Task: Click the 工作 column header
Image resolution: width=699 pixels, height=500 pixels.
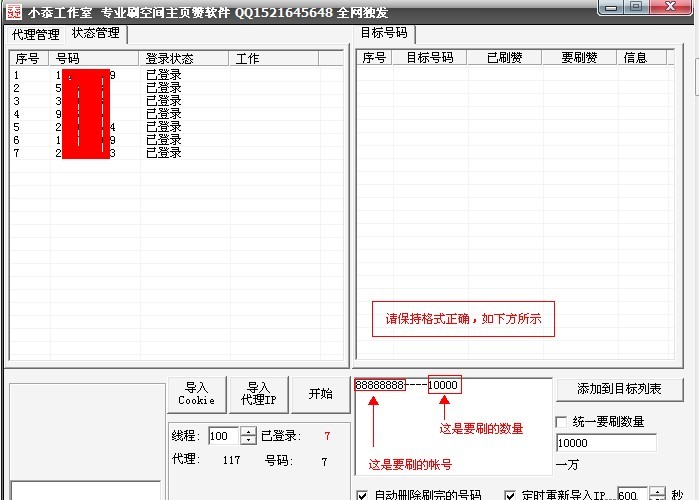Action: (x=274, y=58)
